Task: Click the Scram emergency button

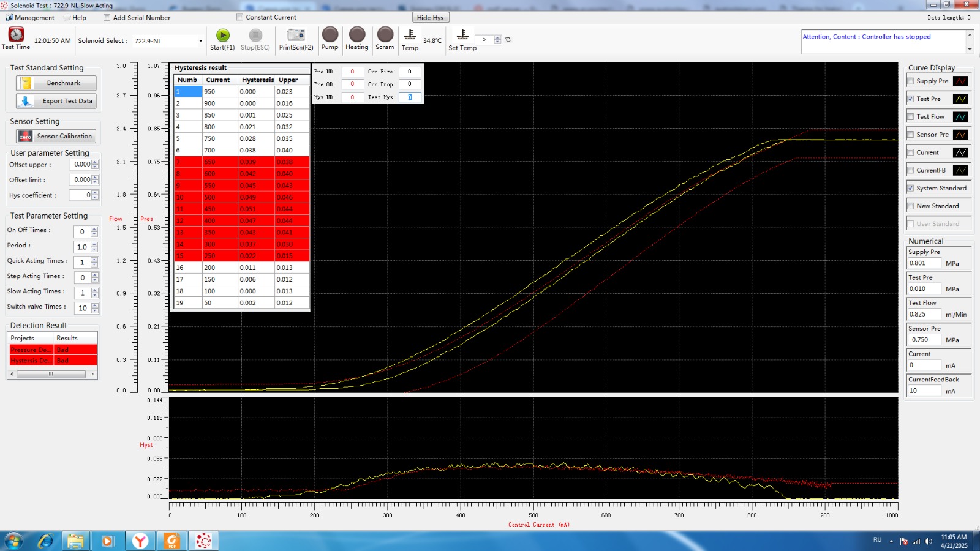Action: tap(385, 34)
